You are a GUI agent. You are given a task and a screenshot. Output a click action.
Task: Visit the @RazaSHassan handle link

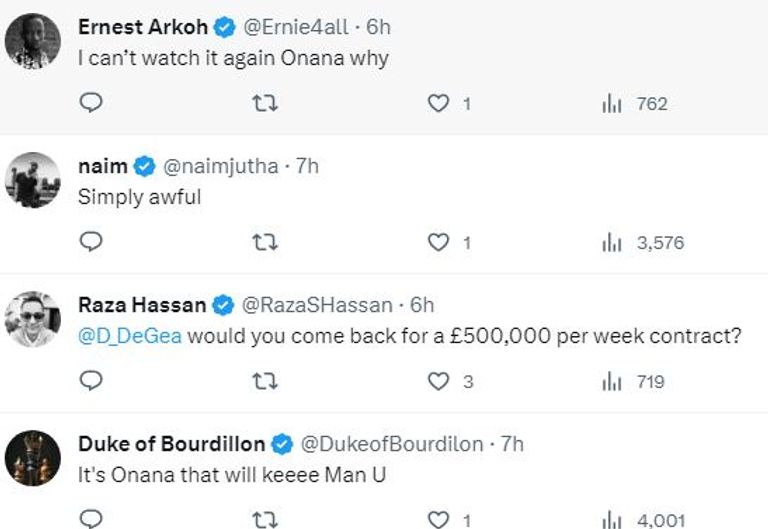[320, 305]
